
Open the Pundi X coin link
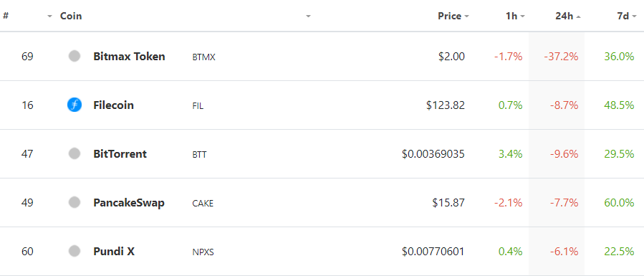pyautogui.click(x=114, y=251)
